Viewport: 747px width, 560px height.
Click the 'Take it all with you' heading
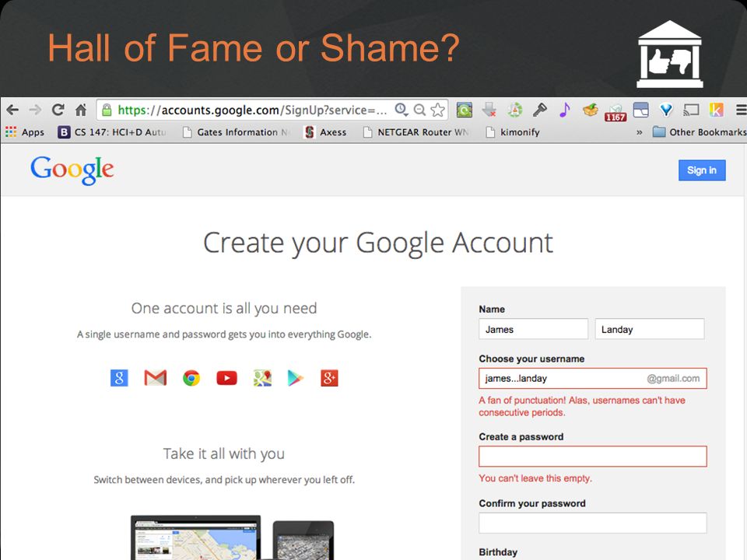(x=224, y=453)
